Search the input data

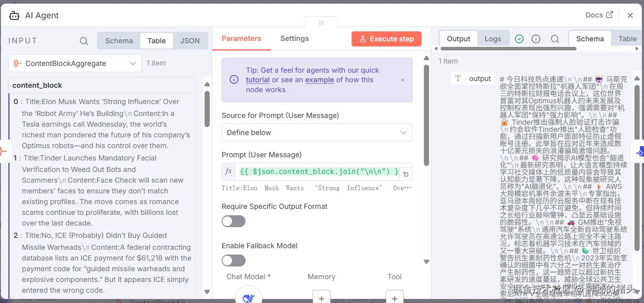(x=84, y=41)
